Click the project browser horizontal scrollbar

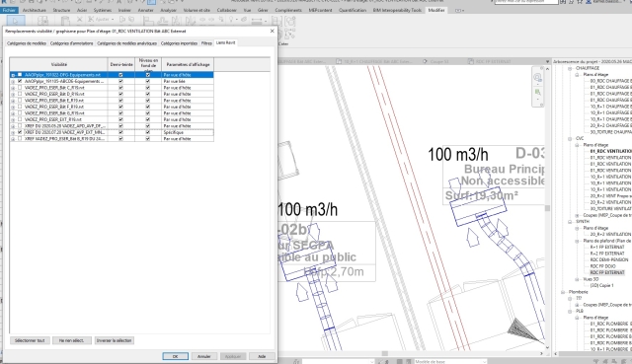tap(592, 353)
